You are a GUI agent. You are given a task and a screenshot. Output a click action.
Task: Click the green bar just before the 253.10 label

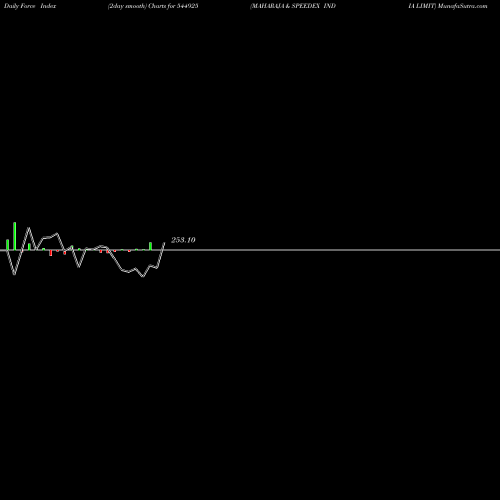[x=150, y=246]
